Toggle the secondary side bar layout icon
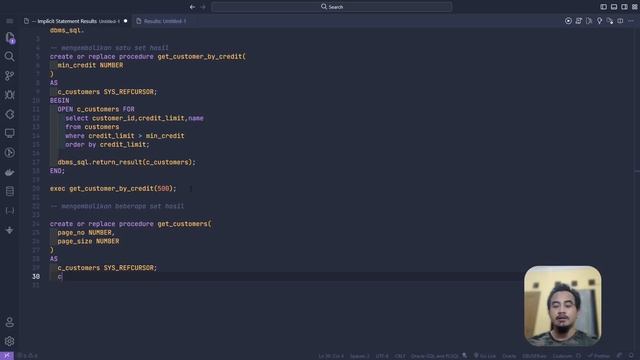This screenshot has width=640, height=360. point(624,7)
